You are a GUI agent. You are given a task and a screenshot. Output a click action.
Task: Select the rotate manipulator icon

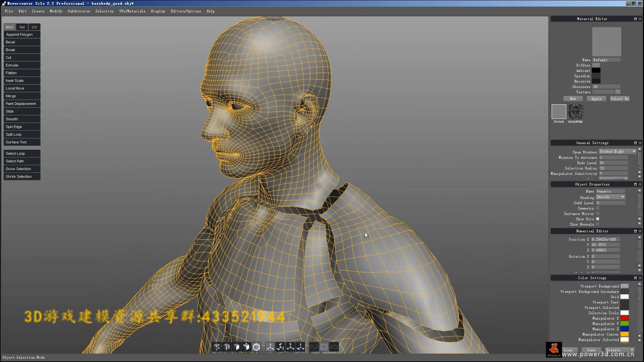pos(280,347)
